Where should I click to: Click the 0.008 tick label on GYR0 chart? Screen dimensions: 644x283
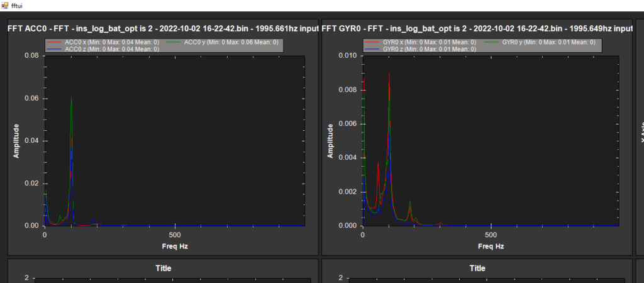coord(347,90)
